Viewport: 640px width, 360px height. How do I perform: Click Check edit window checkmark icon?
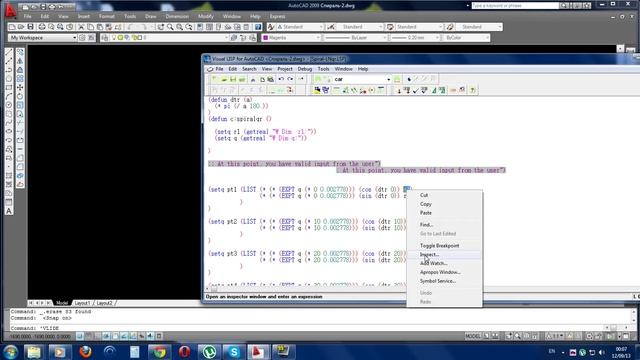(416, 90)
